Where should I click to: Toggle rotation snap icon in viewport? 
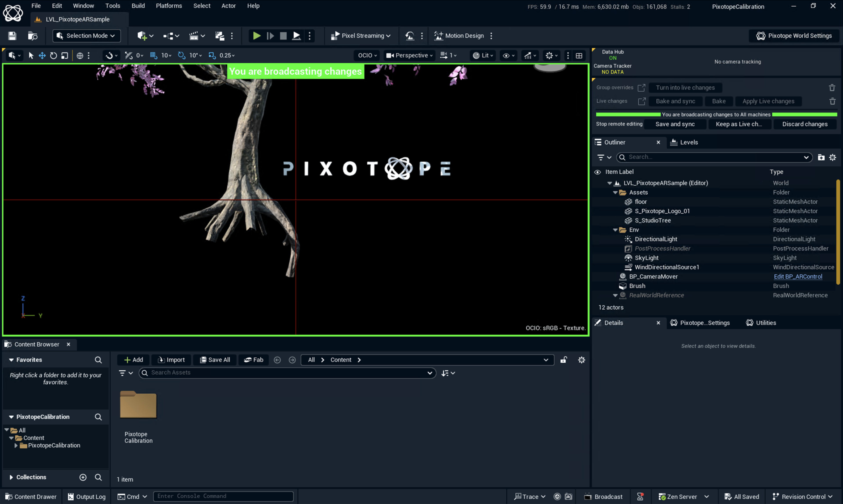182,55
